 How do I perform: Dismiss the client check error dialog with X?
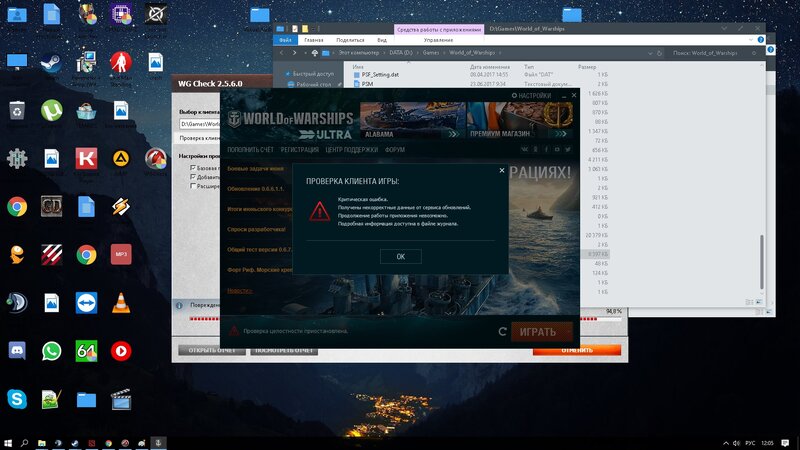[x=502, y=170]
